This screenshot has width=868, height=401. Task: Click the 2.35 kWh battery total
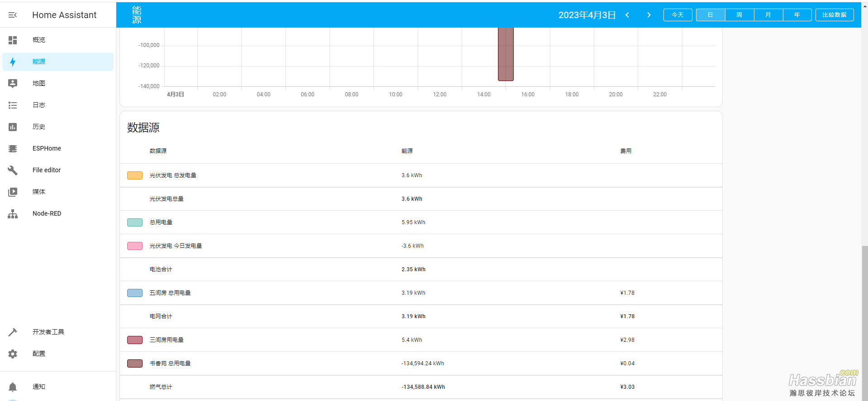coord(413,269)
